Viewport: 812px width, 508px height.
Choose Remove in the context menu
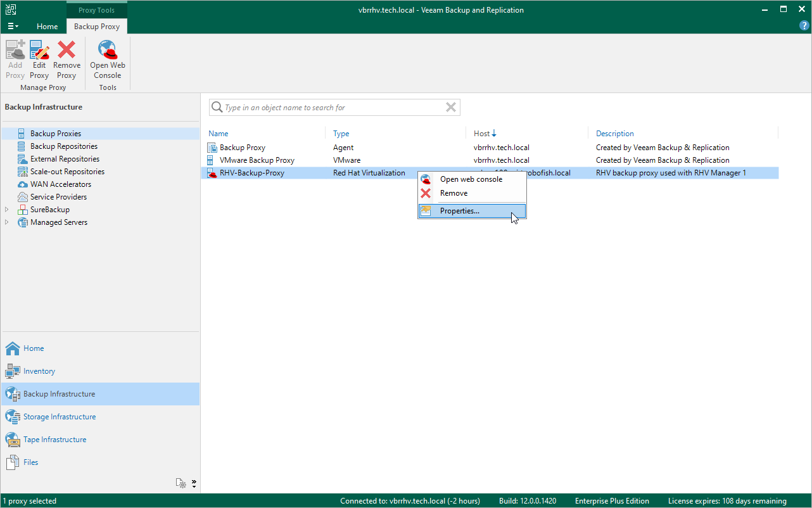(x=454, y=193)
